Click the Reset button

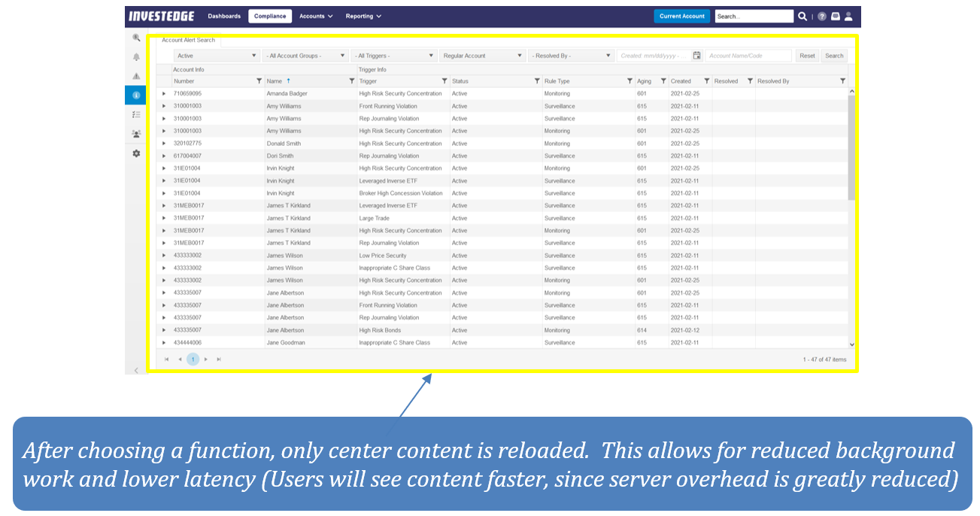pyautogui.click(x=807, y=56)
